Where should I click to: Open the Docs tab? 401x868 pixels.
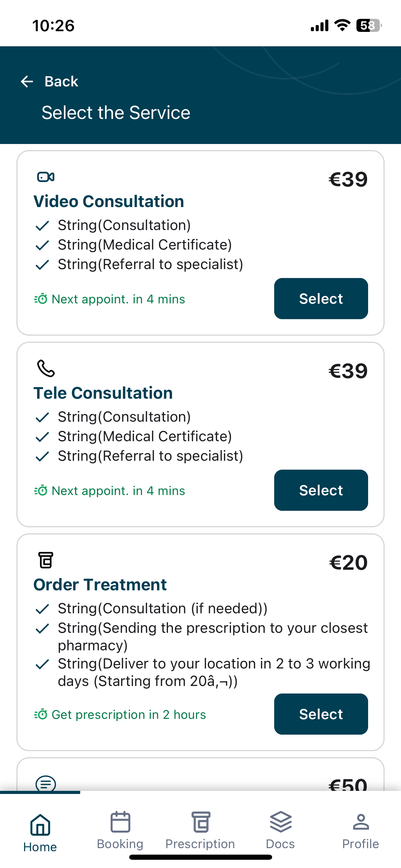coord(280,830)
